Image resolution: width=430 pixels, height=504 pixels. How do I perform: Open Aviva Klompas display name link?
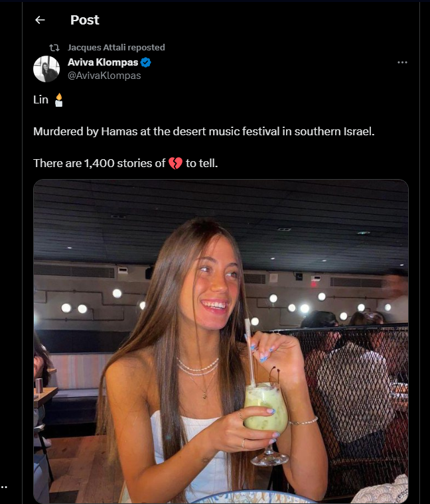click(x=102, y=62)
